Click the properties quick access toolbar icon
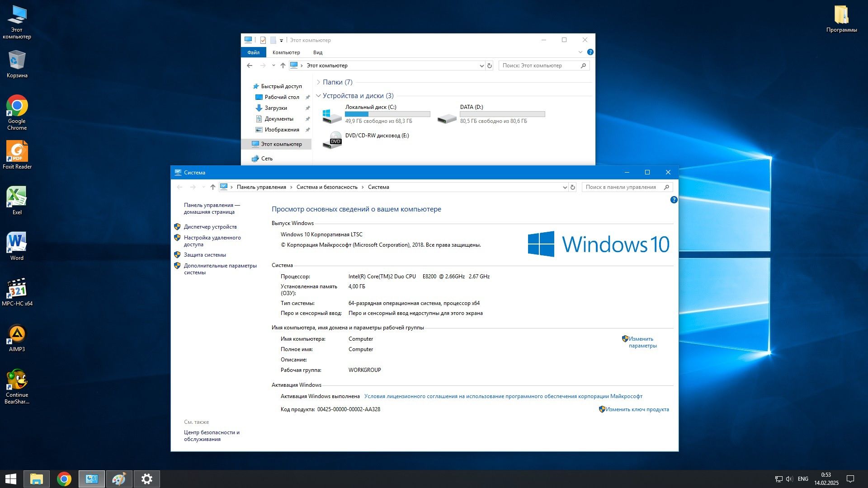Viewport: 868px width, 488px height. pos(263,40)
